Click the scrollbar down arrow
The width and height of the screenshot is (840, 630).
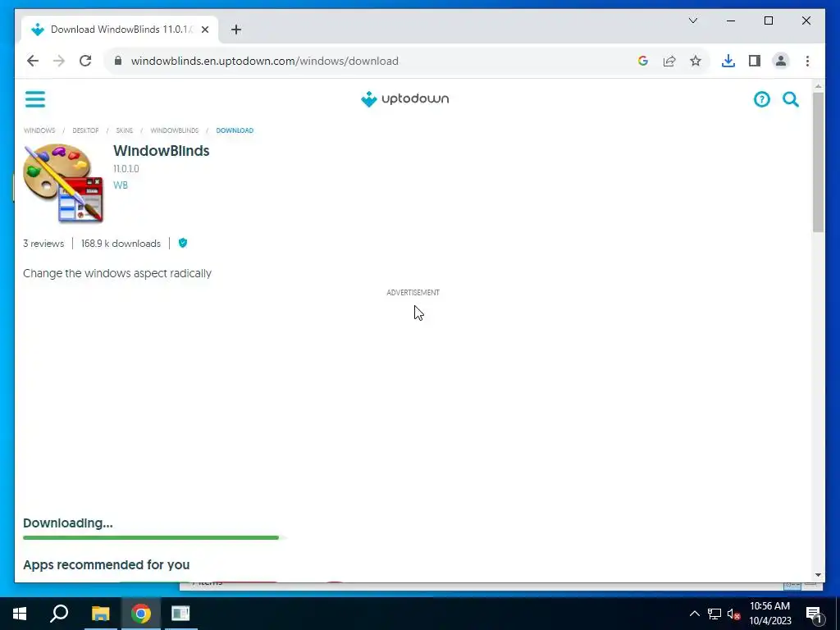tap(818, 575)
